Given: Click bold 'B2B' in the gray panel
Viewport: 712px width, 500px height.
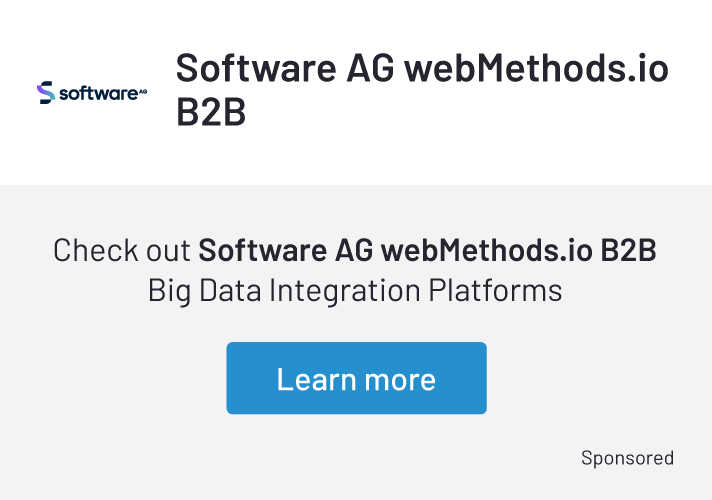Looking at the screenshot, I should pyautogui.click(x=628, y=250).
